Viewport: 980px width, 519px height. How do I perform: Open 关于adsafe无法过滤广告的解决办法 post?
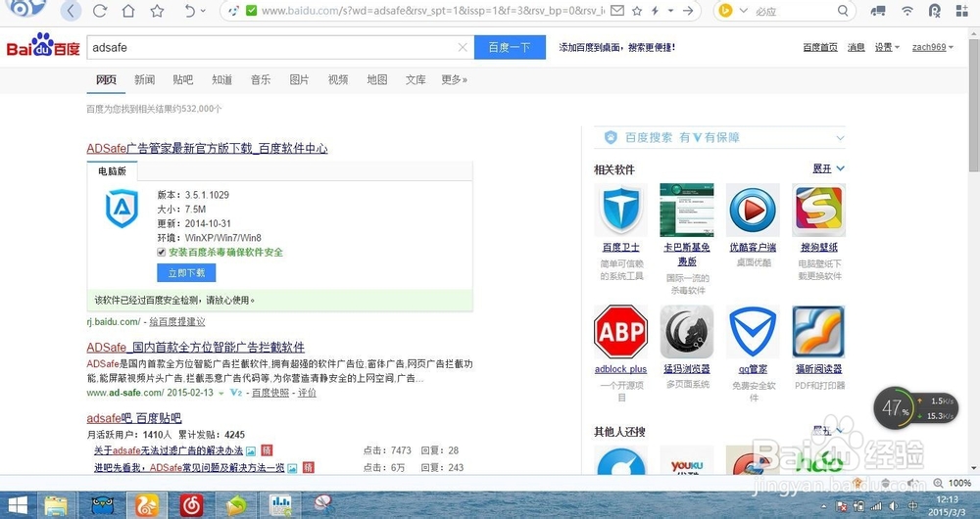click(x=169, y=450)
